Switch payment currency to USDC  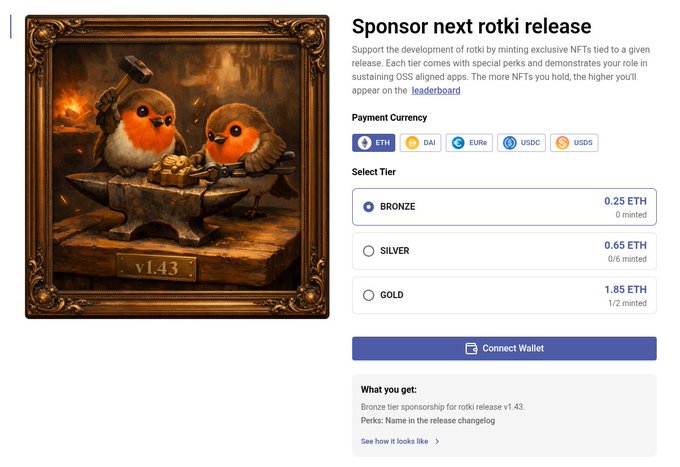522,143
